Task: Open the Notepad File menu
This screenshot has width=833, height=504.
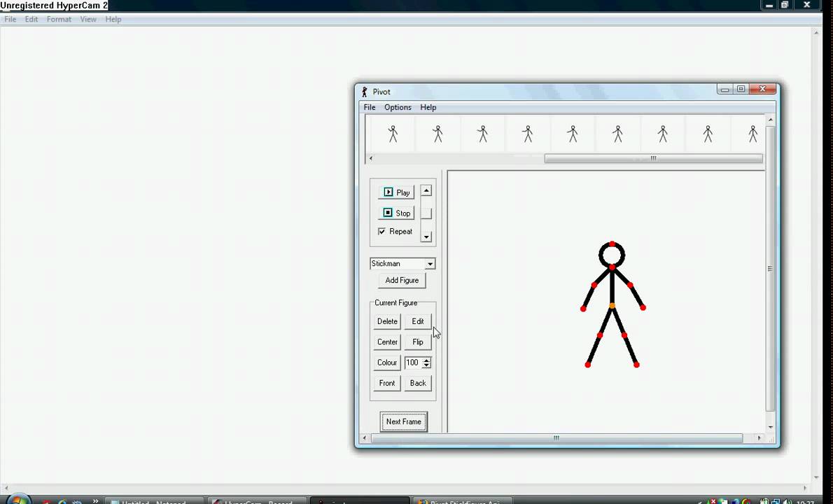Action: coord(10,19)
